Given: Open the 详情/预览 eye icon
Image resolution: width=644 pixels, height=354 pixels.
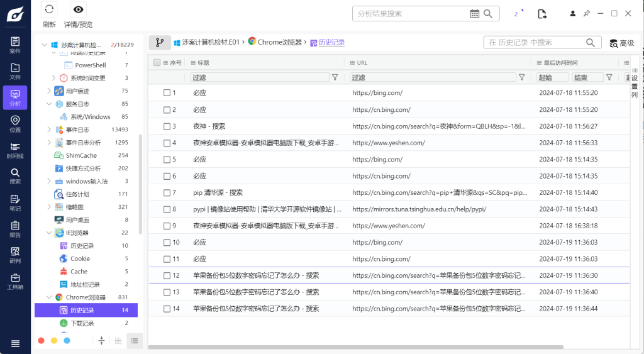Looking at the screenshot, I should (78, 9).
